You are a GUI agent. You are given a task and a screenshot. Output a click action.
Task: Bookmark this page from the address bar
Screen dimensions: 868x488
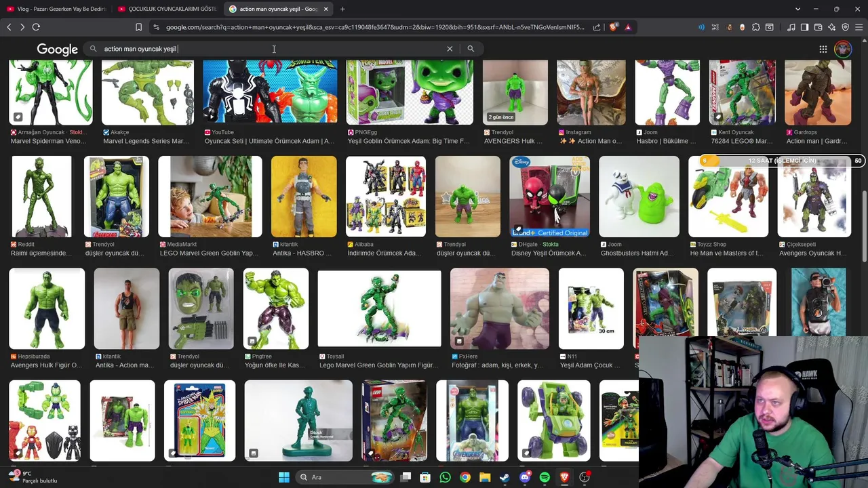point(138,27)
